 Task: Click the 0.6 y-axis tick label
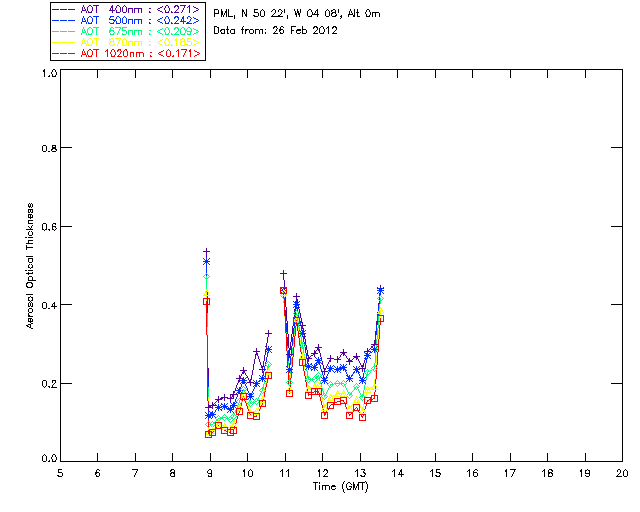[49, 227]
